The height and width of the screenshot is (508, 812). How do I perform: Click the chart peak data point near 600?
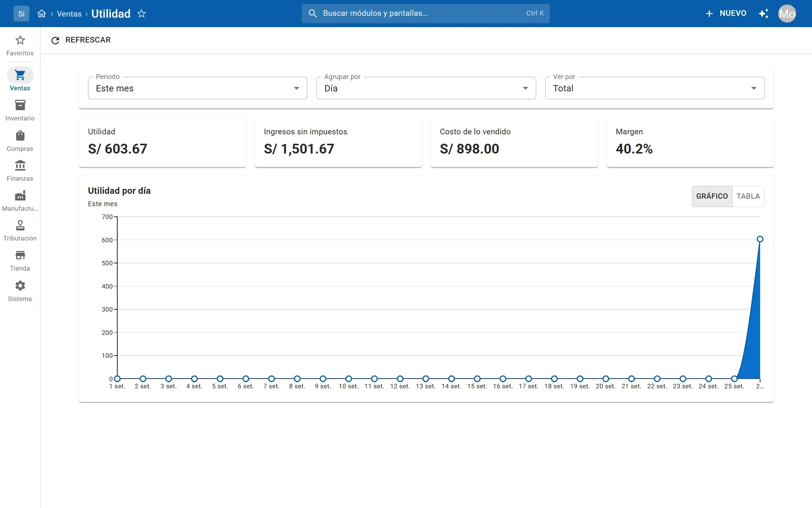tap(760, 239)
